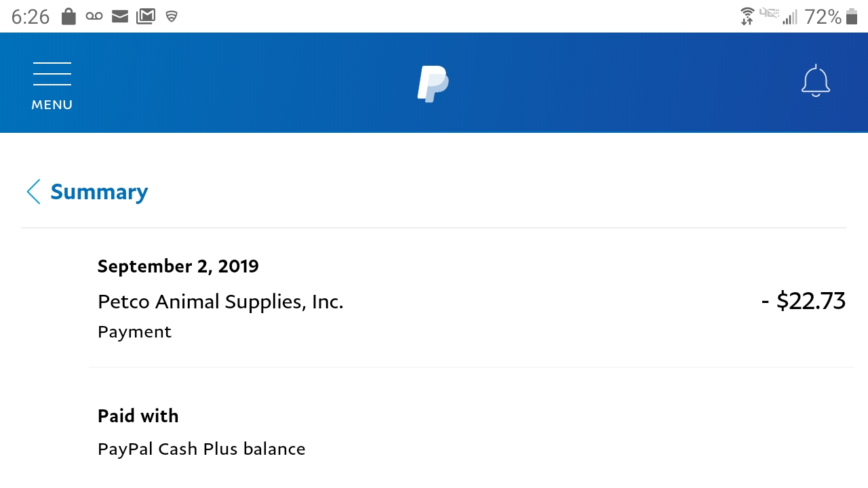Open the notifications bell
Screen dimensions: 868x488
tap(815, 82)
